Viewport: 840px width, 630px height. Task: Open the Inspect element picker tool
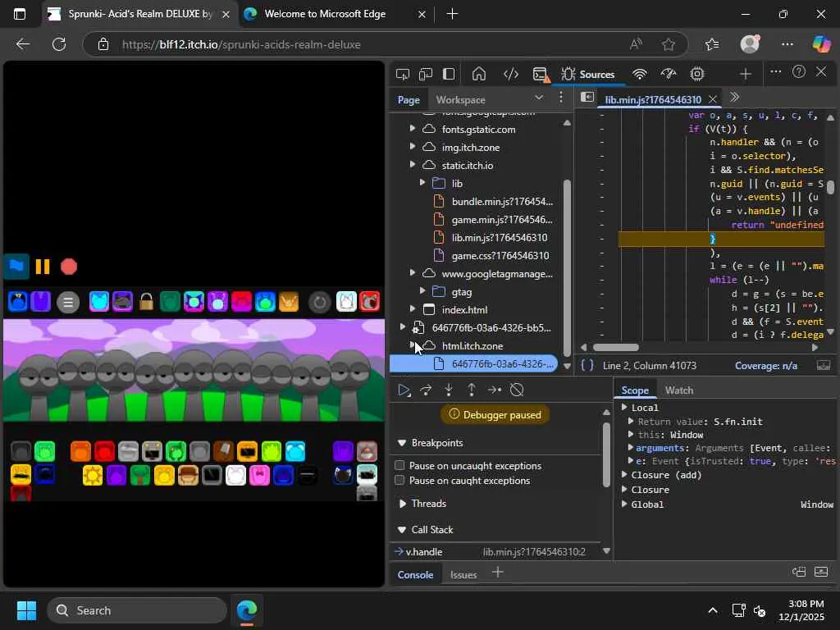click(403, 74)
